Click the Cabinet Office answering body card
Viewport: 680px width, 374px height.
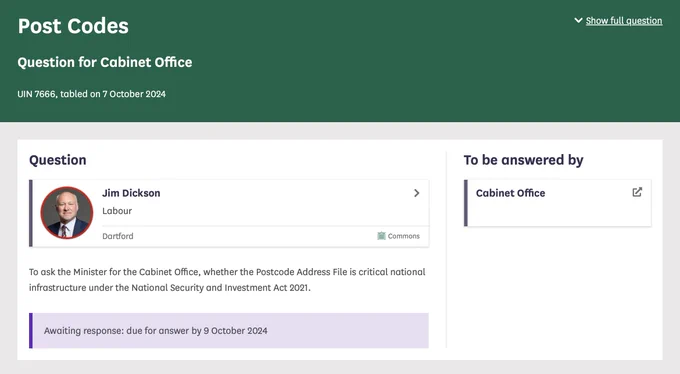(557, 203)
